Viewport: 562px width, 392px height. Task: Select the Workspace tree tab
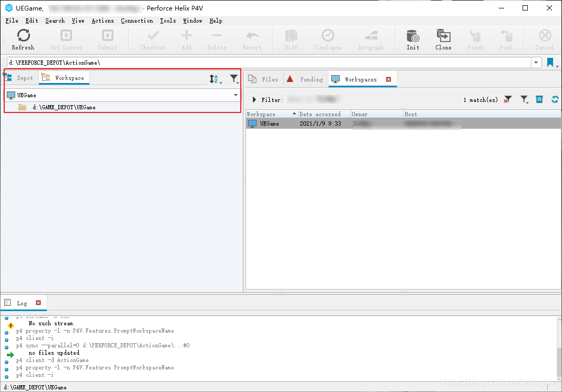pyautogui.click(x=64, y=78)
